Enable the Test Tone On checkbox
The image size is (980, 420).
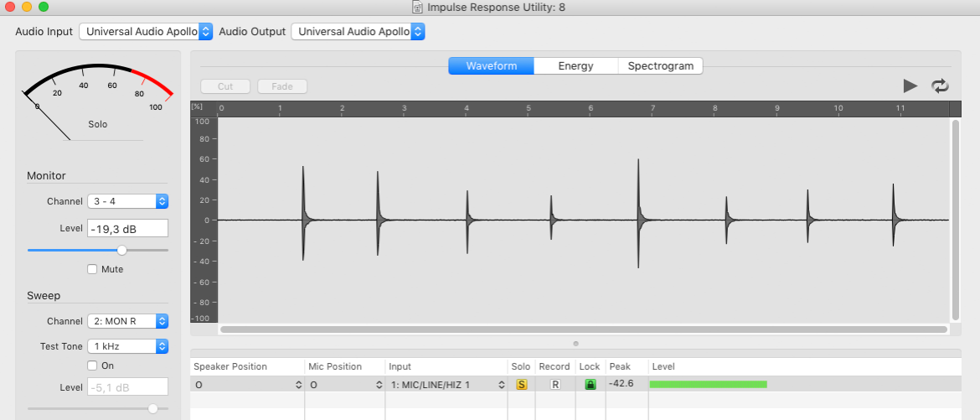click(92, 366)
